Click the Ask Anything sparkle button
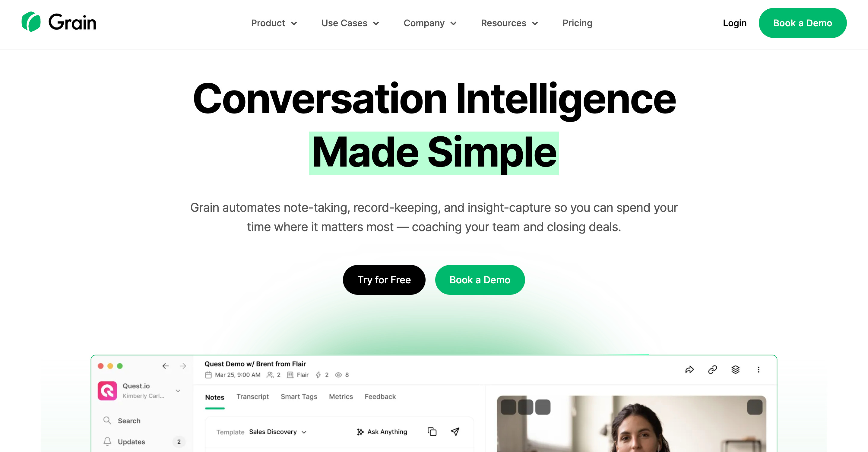 click(x=382, y=432)
